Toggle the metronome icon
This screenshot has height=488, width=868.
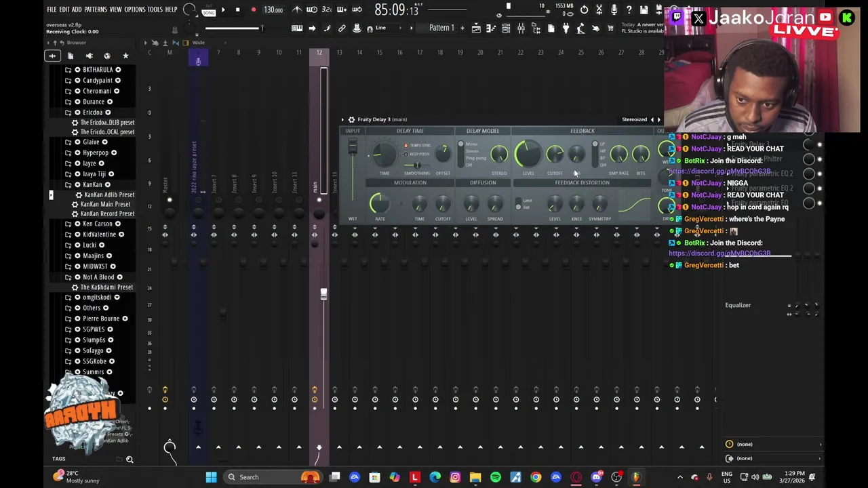pyautogui.click(x=297, y=9)
